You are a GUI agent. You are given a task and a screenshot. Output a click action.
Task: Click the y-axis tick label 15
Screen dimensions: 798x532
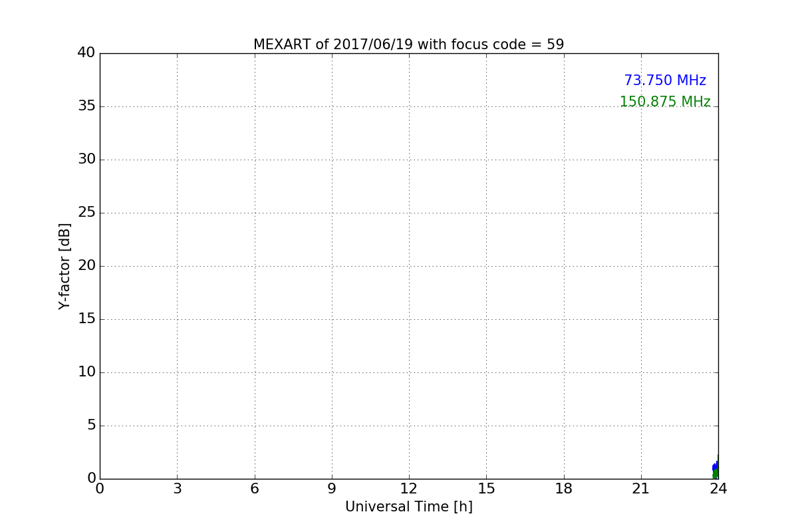tap(86, 319)
